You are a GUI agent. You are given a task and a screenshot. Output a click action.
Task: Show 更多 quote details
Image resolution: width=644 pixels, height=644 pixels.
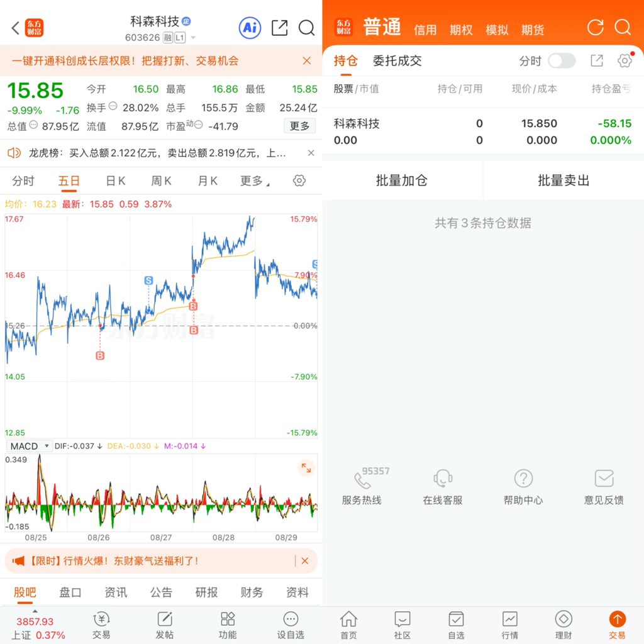tap(299, 126)
